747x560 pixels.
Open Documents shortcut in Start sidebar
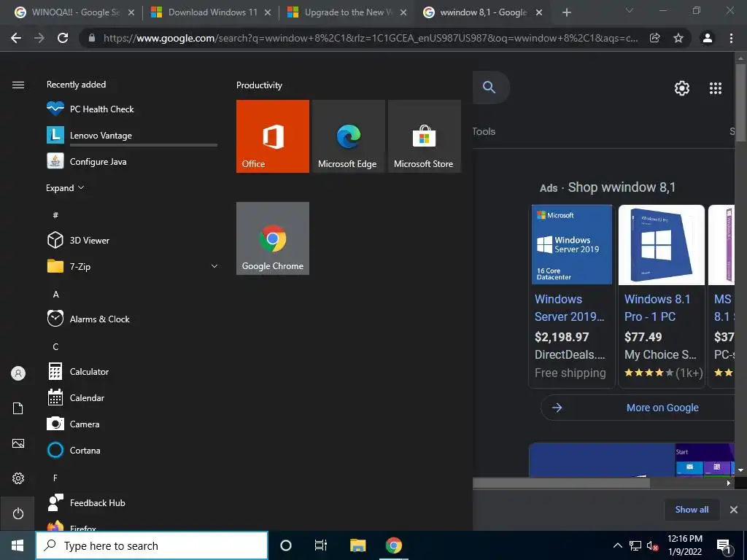tap(18, 408)
